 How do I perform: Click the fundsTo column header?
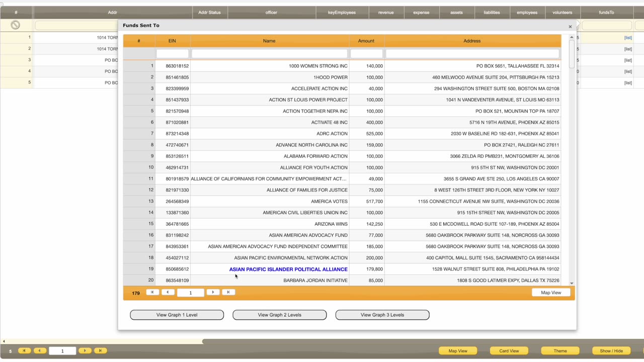click(x=606, y=13)
